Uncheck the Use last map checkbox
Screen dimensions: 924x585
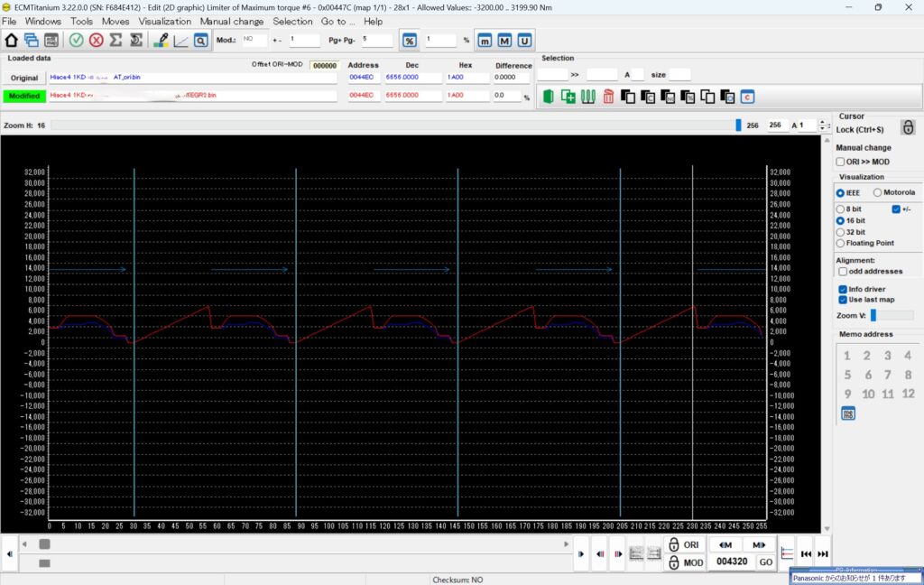(x=843, y=300)
